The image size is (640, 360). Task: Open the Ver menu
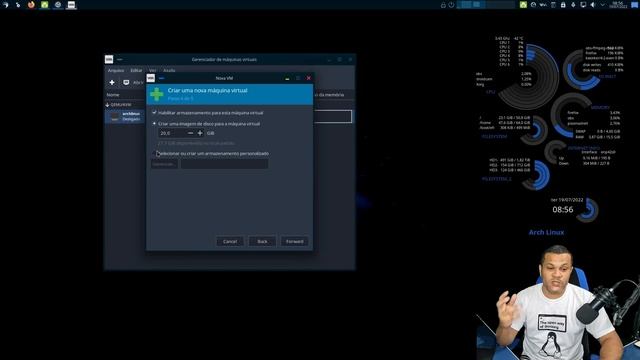pos(152,70)
